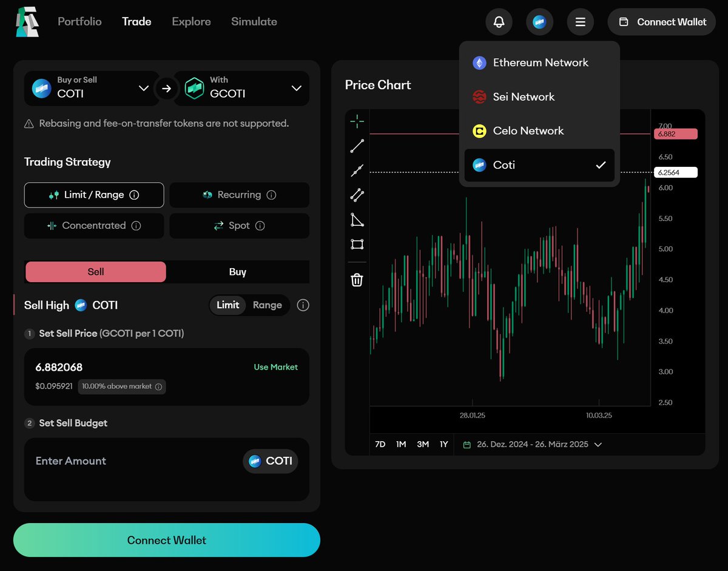Select the rectangle drawing tool
The width and height of the screenshot is (728, 571).
[x=357, y=245]
